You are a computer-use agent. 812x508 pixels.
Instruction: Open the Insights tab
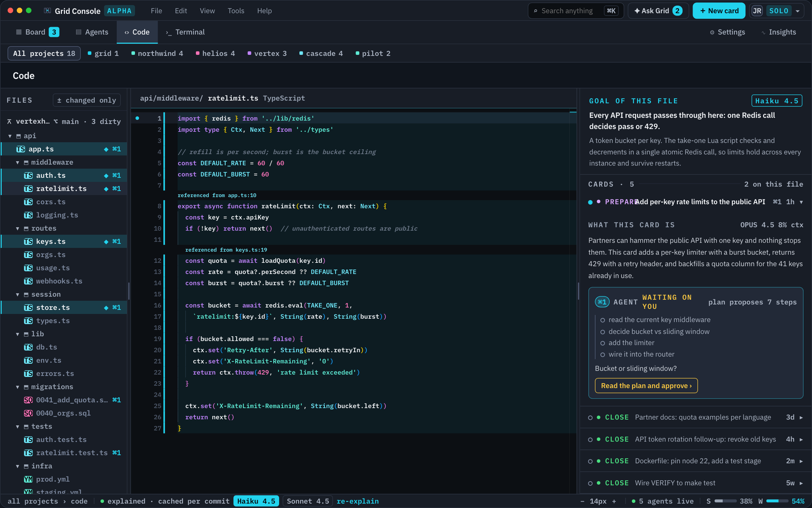[779, 32]
